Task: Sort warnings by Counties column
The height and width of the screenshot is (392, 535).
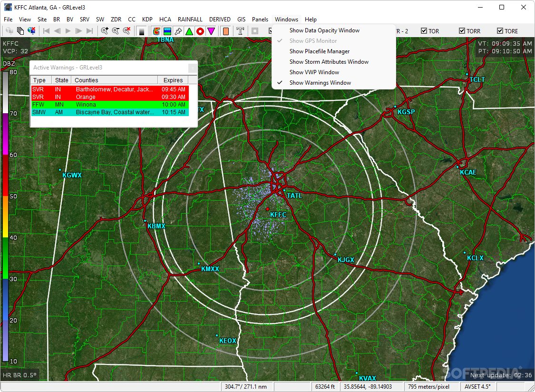Action: click(x=115, y=80)
